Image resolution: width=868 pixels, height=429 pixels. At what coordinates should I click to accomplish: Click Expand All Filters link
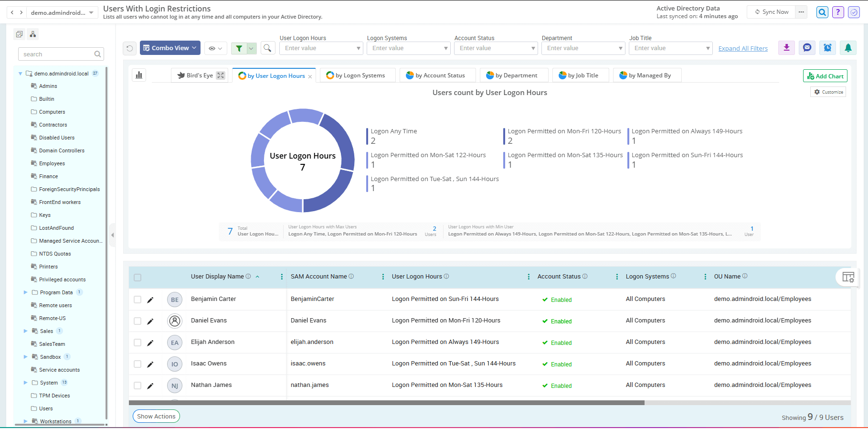coord(743,49)
